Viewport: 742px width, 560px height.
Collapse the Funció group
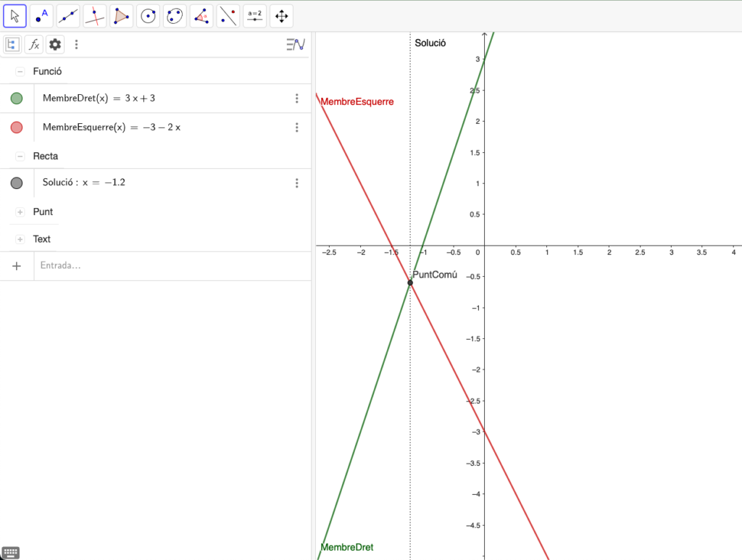[x=20, y=72]
